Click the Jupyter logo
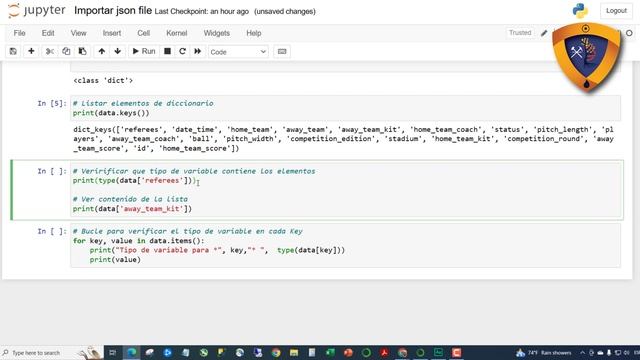Image resolution: width=640 pixels, height=360 pixels. (x=36, y=11)
